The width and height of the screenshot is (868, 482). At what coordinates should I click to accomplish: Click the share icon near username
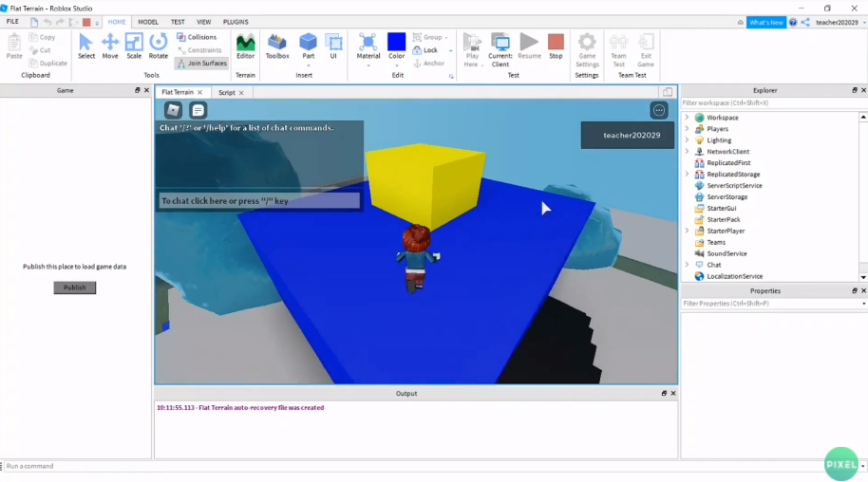point(805,22)
